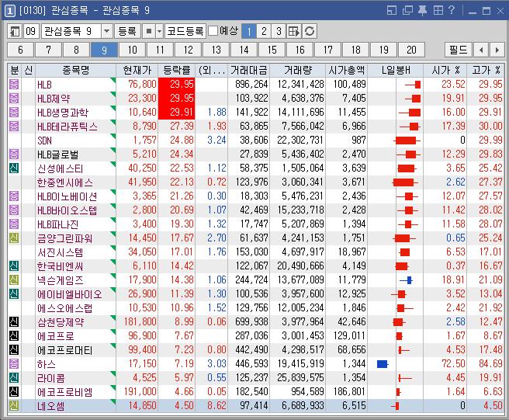The width and height of the screenshot is (509, 420).
Task: Click the candle chart in SDN row
Action: [x=407, y=141]
